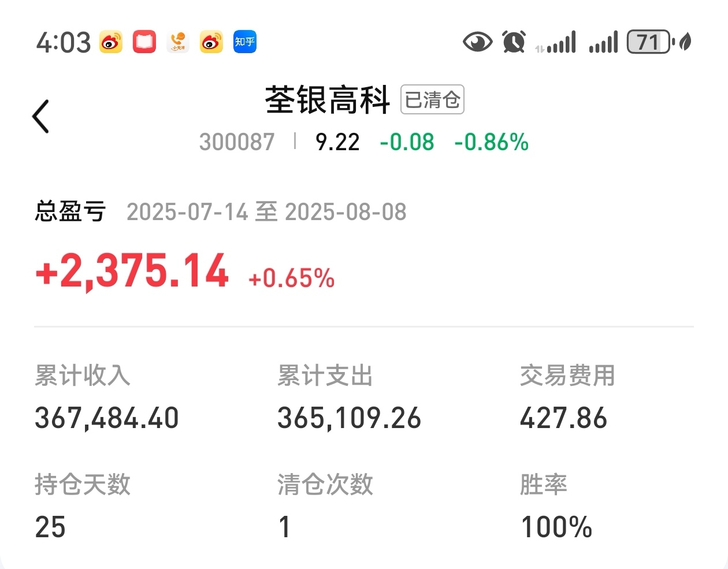Tap the alarm clock status icon
This screenshot has height=569, width=728.
(x=514, y=42)
